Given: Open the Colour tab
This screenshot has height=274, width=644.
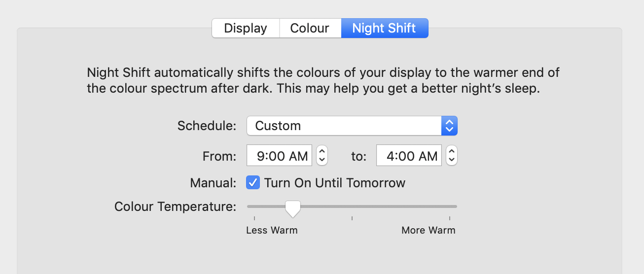Looking at the screenshot, I should point(310,28).
